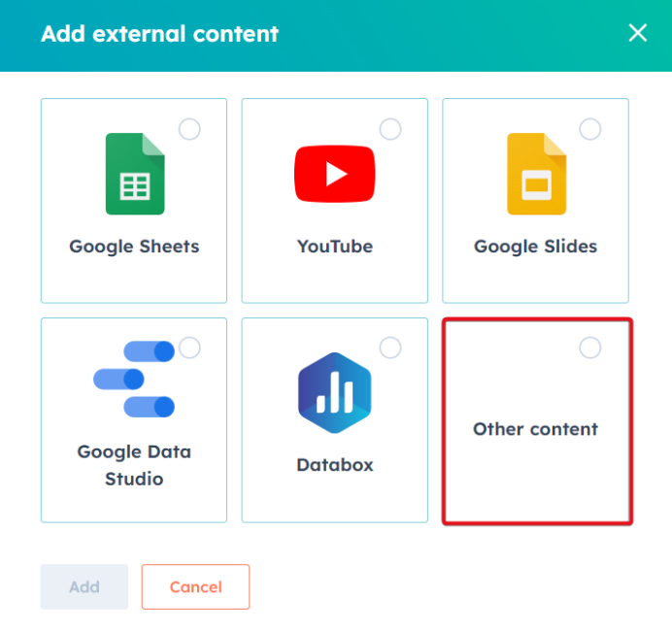Click the Other content label text

point(535,429)
